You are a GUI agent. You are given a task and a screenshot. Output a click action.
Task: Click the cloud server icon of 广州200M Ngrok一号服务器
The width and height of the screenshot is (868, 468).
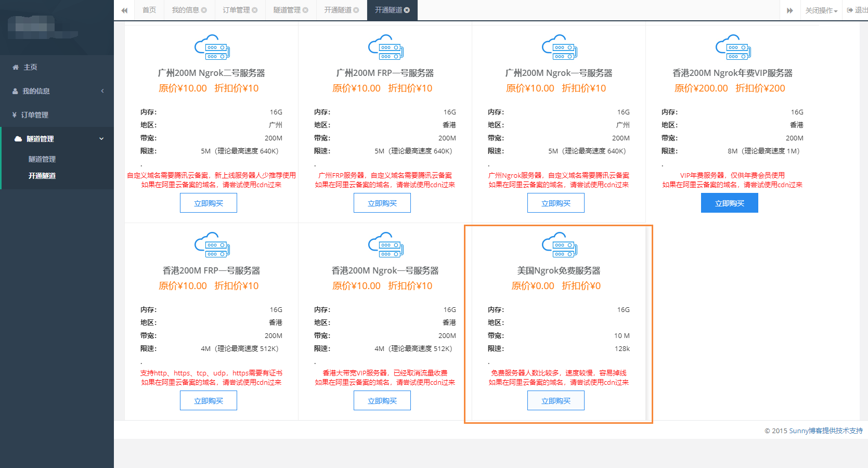(559, 47)
